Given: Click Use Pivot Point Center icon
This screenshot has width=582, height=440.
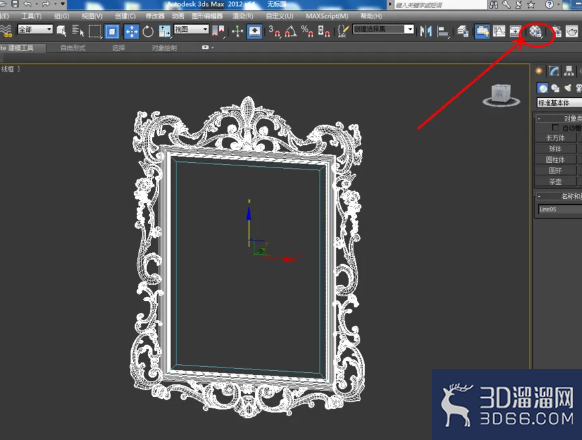Looking at the screenshot, I should click(219, 31).
